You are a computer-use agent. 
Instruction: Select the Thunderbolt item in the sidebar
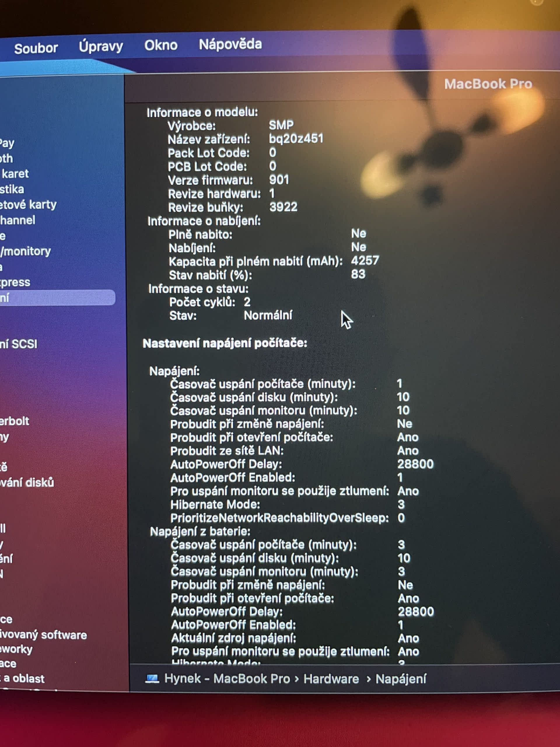(x=15, y=421)
